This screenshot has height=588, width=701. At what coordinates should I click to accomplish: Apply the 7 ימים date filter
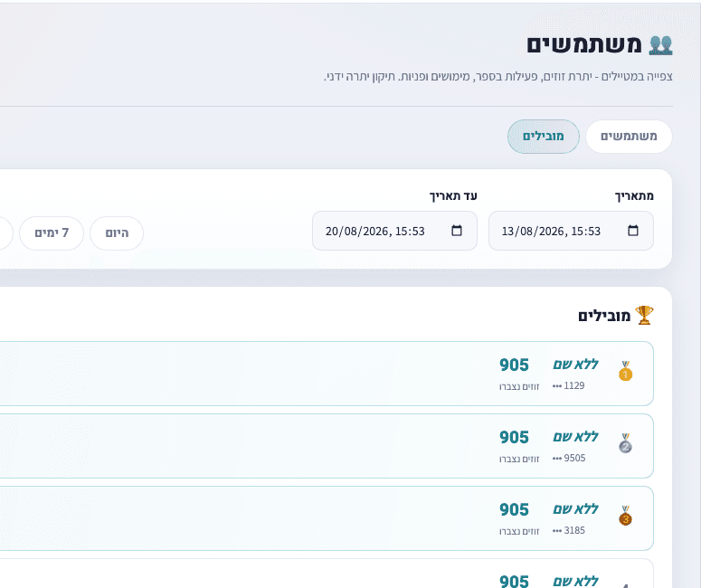point(52,233)
